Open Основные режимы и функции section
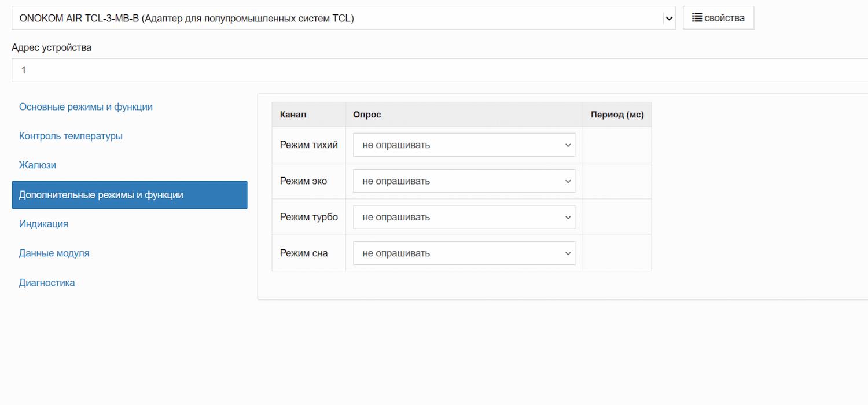868x405 pixels. (86, 107)
